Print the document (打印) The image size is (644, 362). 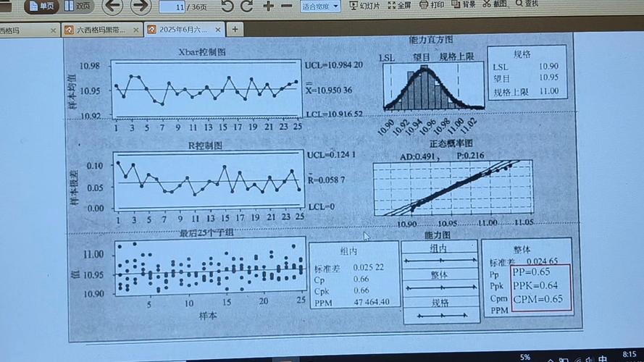tap(432, 4)
